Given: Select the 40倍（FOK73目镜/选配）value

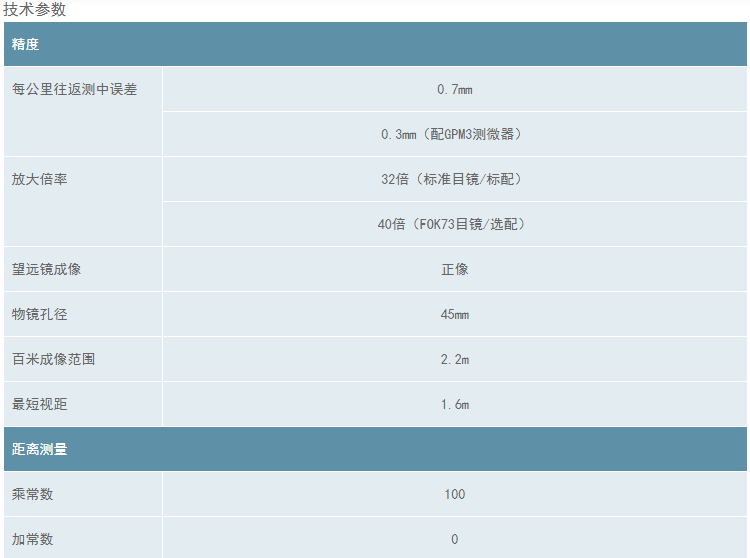Looking at the screenshot, I should (454, 224).
